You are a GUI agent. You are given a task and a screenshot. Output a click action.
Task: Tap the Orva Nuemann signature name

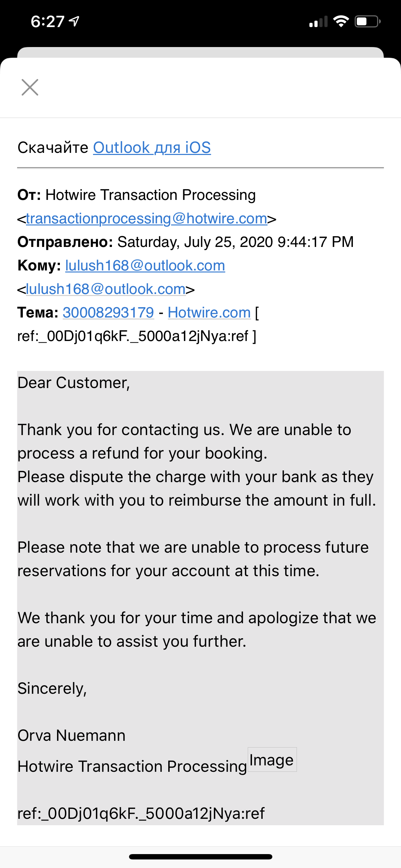[72, 735]
